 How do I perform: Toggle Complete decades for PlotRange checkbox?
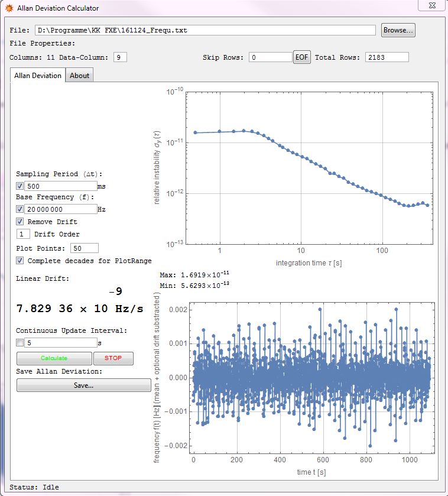point(20,261)
